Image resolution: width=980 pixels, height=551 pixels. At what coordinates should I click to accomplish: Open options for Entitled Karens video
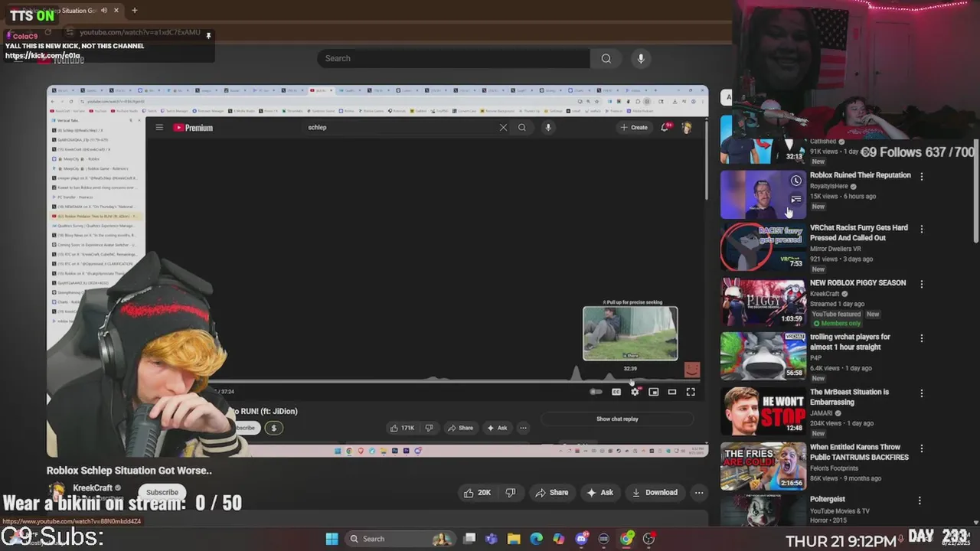click(x=922, y=448)
